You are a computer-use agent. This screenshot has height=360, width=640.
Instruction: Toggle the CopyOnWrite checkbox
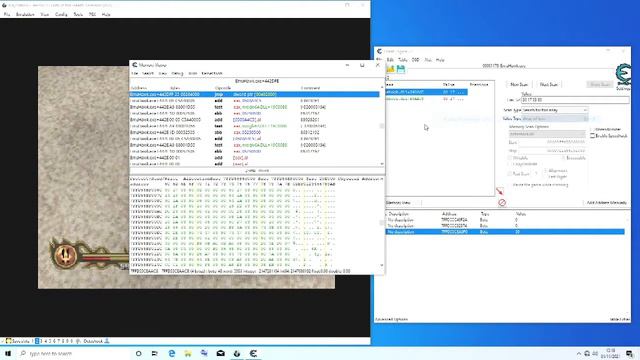tap(510, 164)
